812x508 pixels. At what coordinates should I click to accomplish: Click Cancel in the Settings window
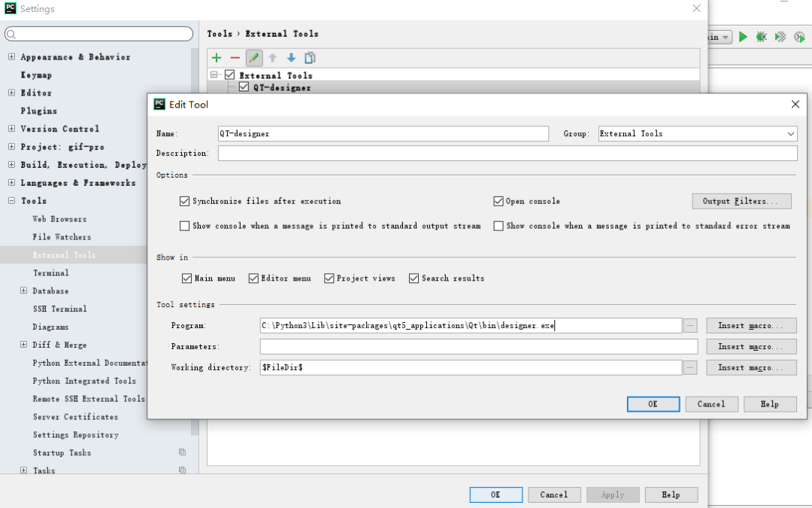coord(554,494)
